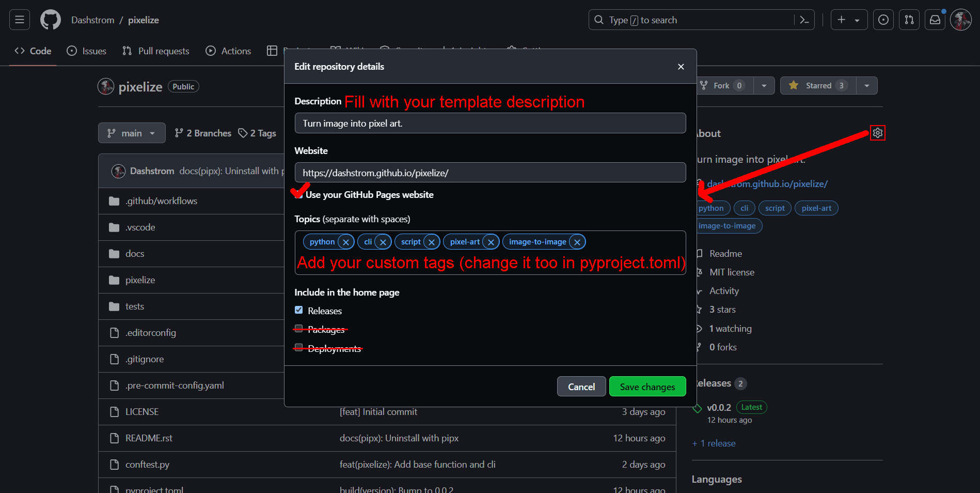Screen dimensions: 980x493
Task: Click the Save changes button
Action: tap(647, 387)
